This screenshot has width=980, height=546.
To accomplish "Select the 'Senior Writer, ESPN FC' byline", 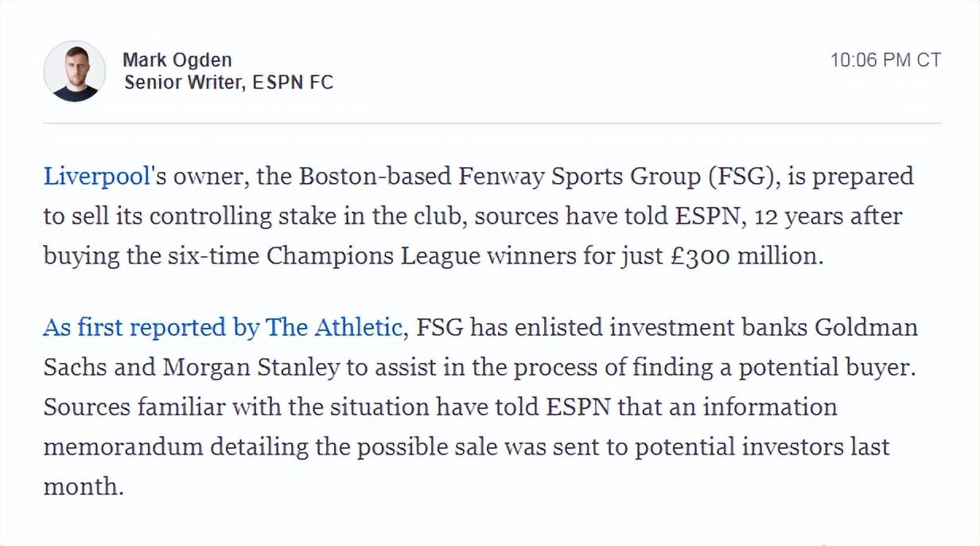I will [x=228, y=83].
